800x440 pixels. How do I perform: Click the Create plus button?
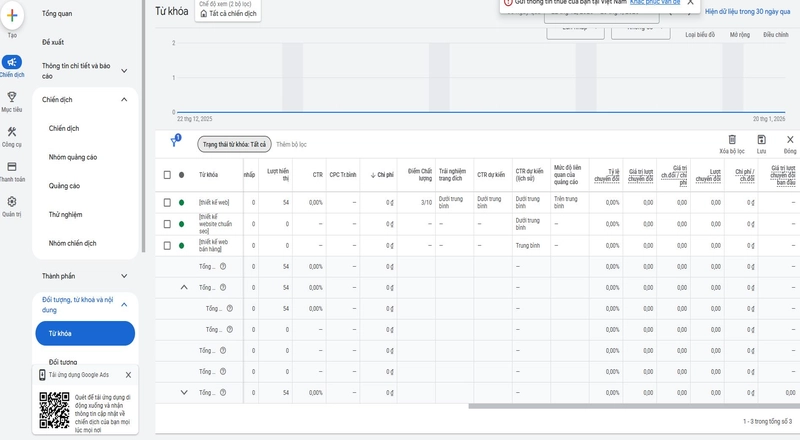pyautogui.click(x=12, y=15)
